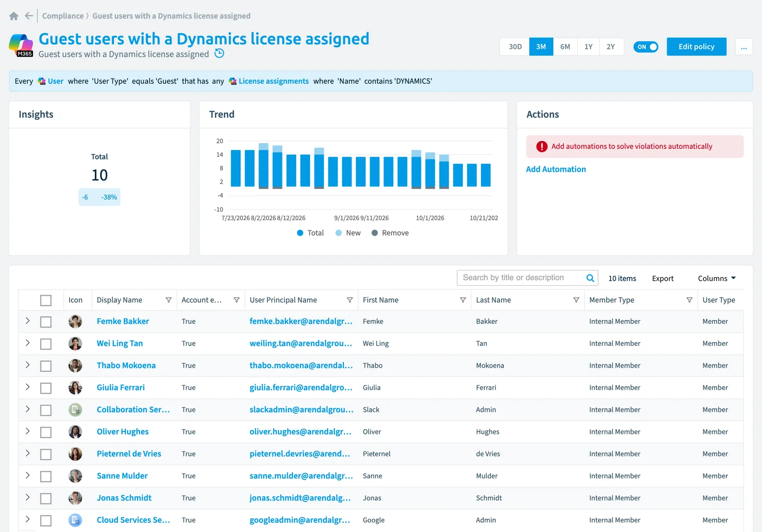Click Cloud Services account icon
The width and height of the screenshot is (762, 532).
point(75,520)
